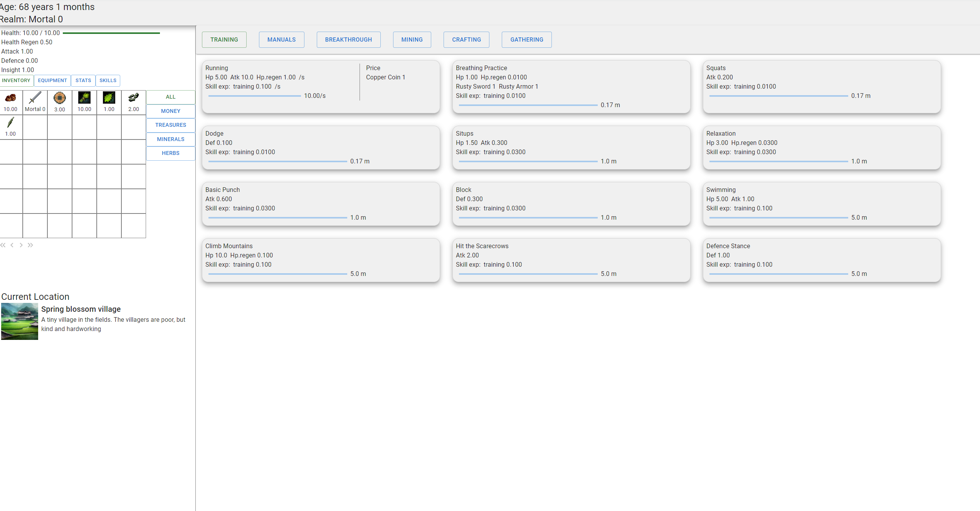Open the Skills tab

[x=108, y=81]
